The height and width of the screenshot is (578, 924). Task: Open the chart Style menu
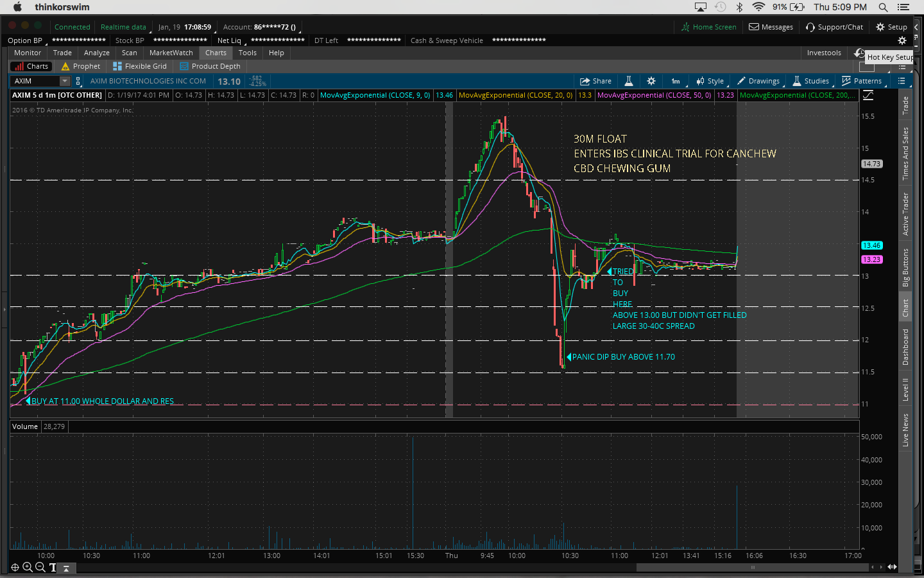pyautogui.click(x=710, y=81)
